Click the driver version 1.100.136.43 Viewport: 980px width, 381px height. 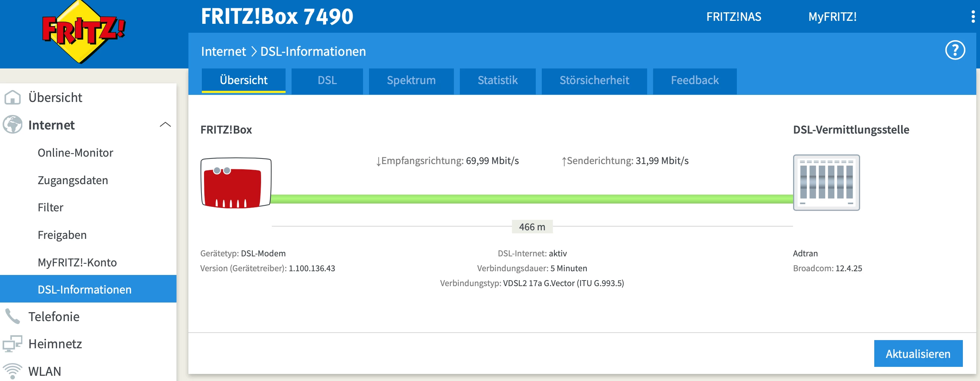click(312, 268)
